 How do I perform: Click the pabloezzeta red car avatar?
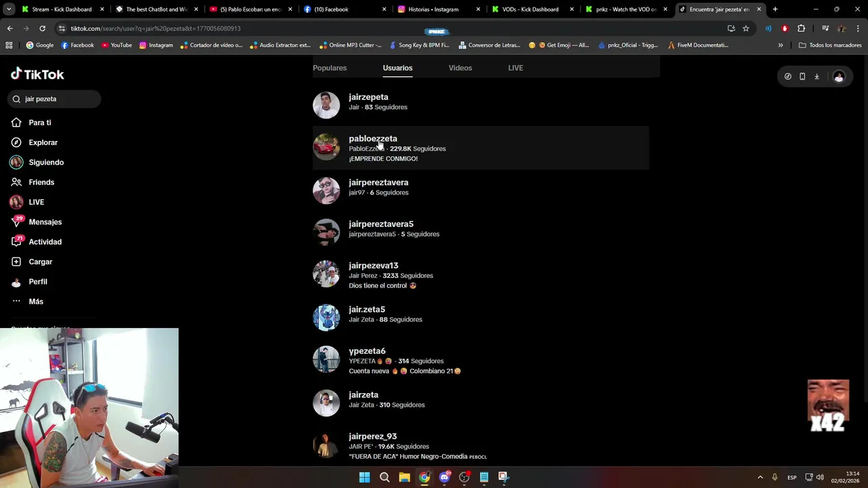(326, 147)
